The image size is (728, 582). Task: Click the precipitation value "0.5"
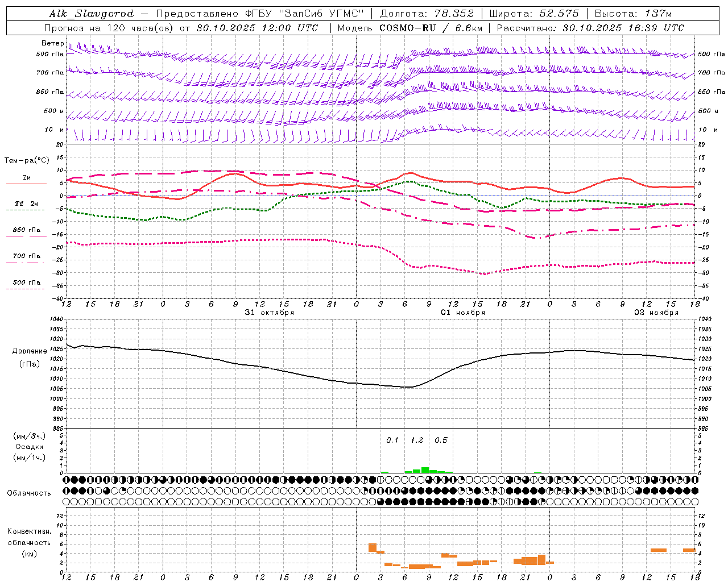(x=441, y=440)
